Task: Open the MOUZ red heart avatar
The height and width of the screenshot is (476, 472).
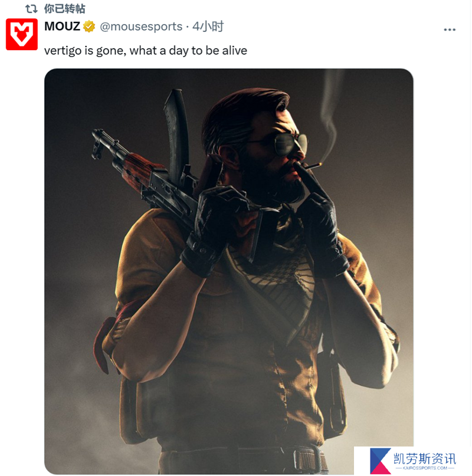Action: pyautogui.click(x=22, y=34)
